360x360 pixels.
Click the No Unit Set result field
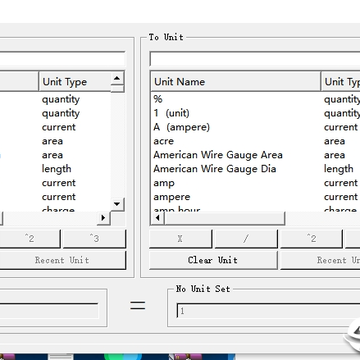268,311
